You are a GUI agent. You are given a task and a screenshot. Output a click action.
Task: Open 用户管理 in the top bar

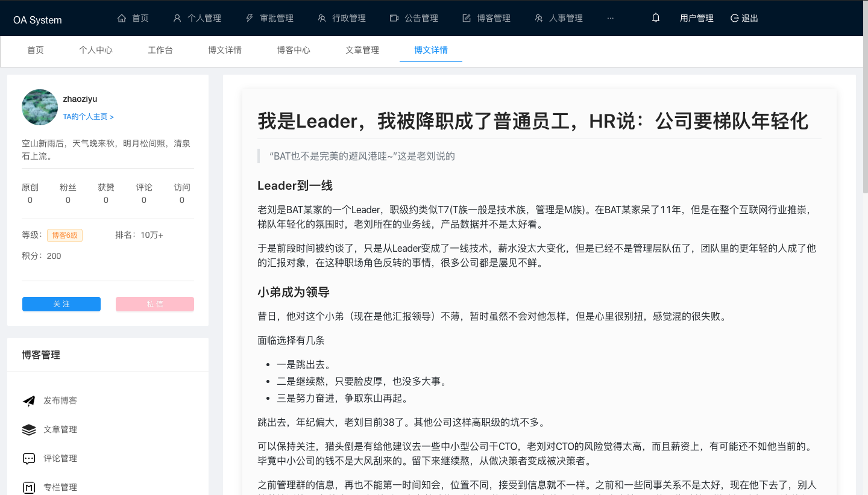[x=697, y=18]
